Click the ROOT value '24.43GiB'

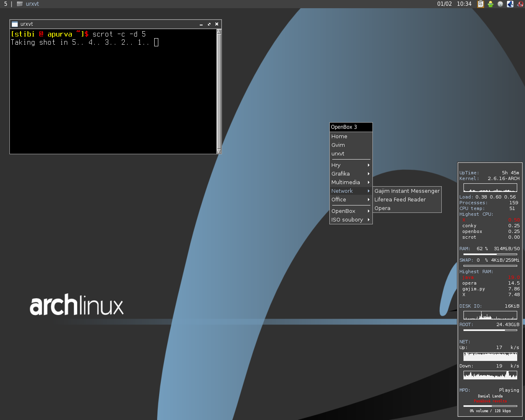coord(508,324)
